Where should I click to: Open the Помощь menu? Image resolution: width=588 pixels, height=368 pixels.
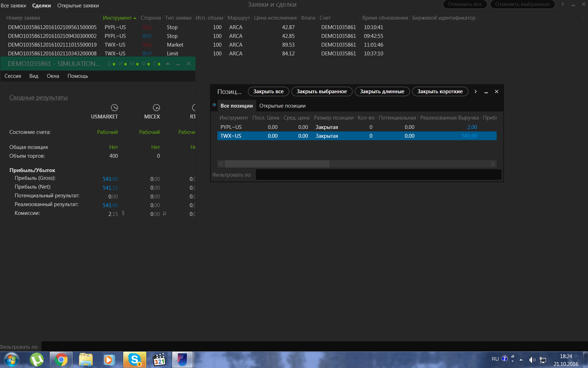point(78,76)
